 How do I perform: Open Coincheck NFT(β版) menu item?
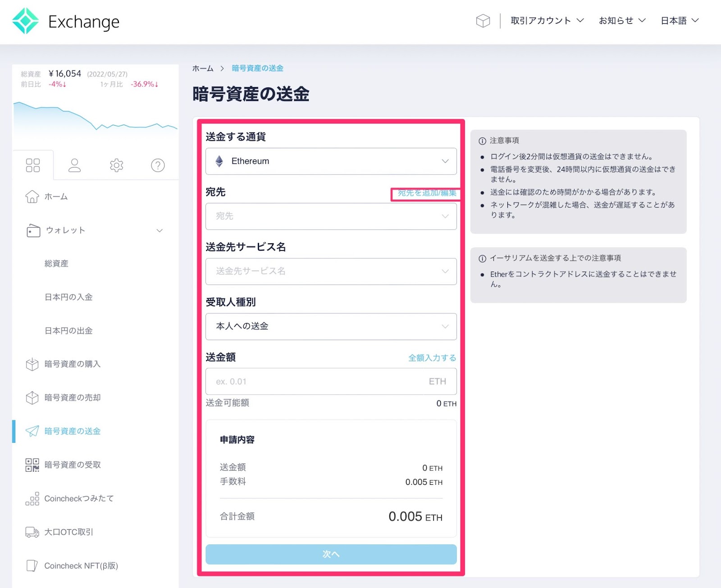tap(81, 566)
